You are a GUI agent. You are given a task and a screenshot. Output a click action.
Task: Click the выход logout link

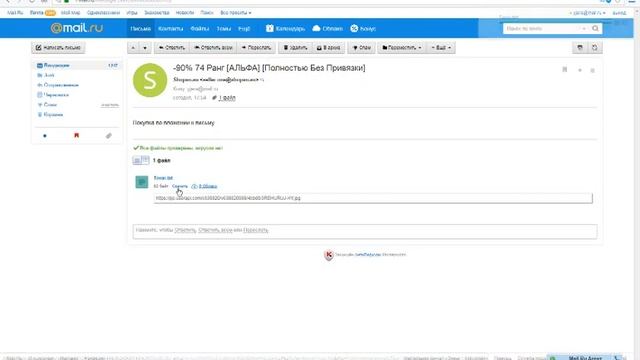pos(619,13)
